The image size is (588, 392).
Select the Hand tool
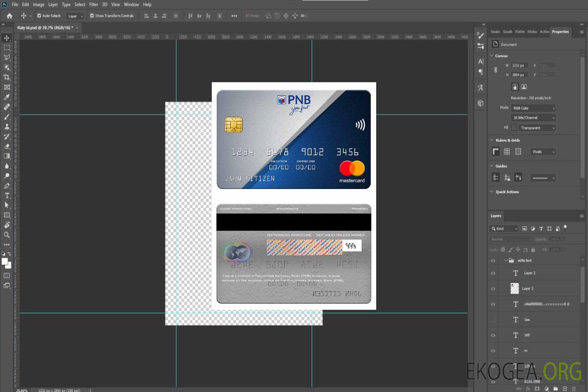pyautogui.click(x=7, y=225)
